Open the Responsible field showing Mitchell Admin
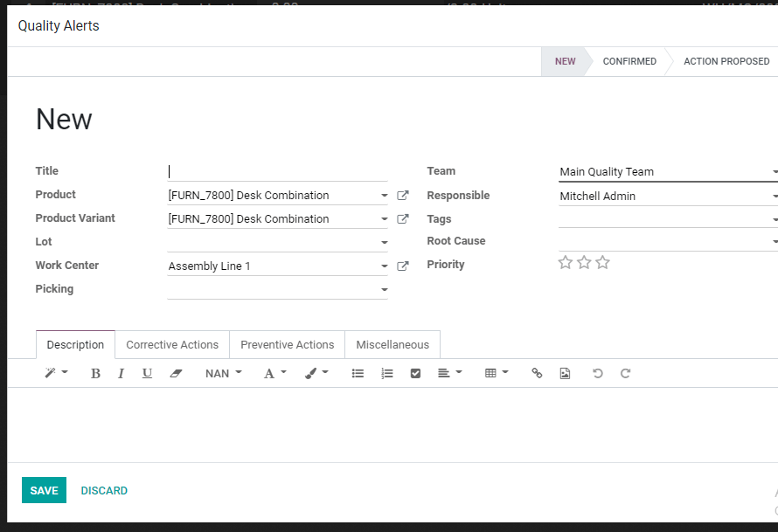Viewport: 778px width, 532px height. click(668, 197)
